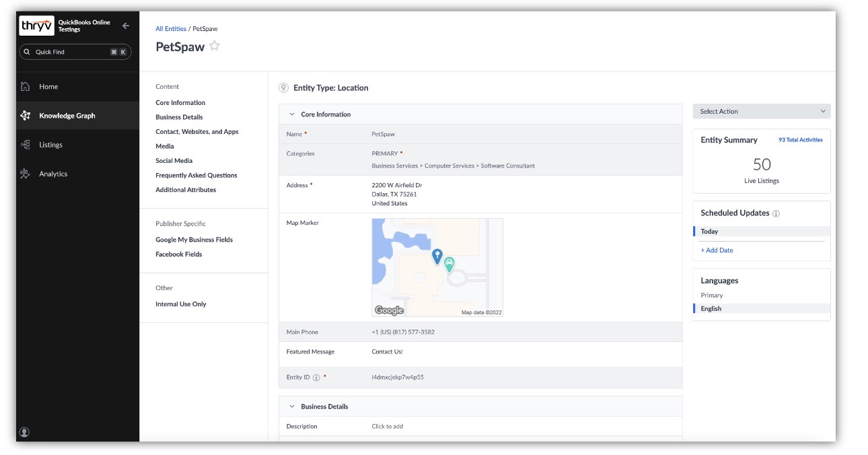Edit the Name field value PetSpaw
Viewport: 868px width, 455px height.
pyautogui.click(x=384, y=134)
